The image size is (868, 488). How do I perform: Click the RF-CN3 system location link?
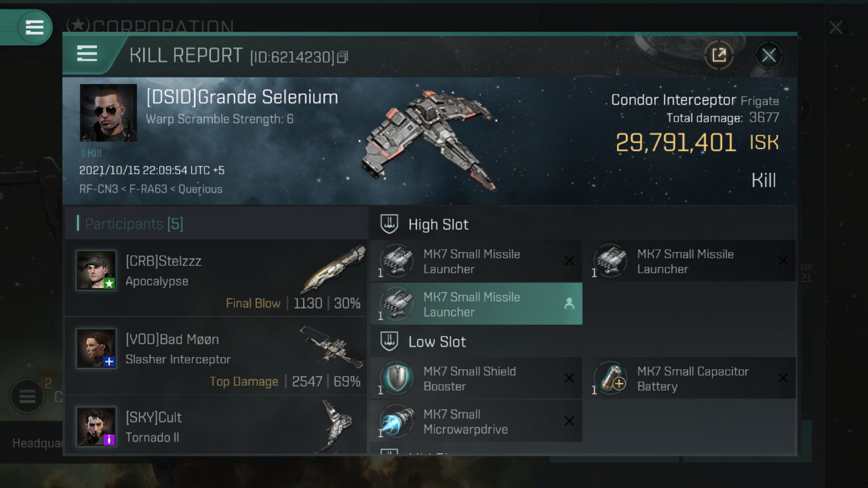pos(98,189)
